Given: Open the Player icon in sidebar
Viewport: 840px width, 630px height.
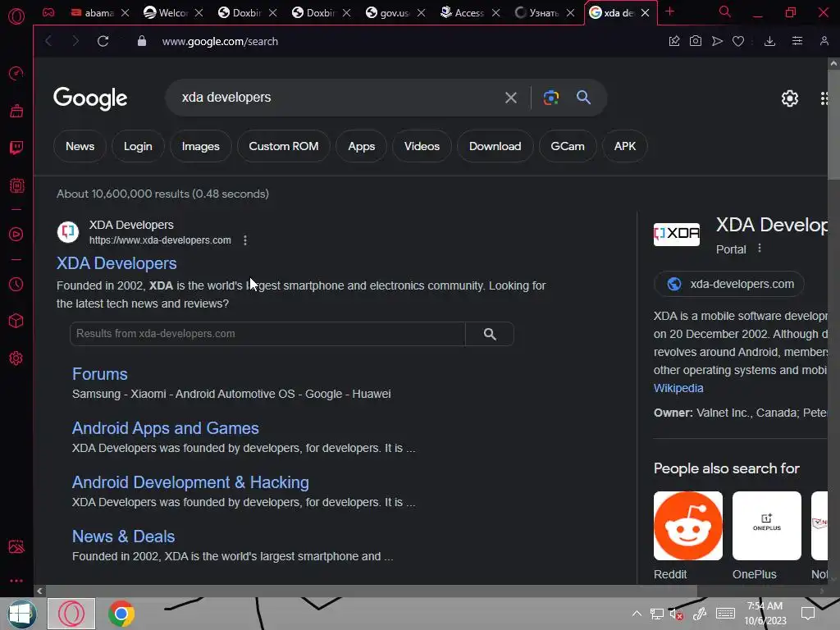Looking at the screenshot, I should tap(16, 234).
